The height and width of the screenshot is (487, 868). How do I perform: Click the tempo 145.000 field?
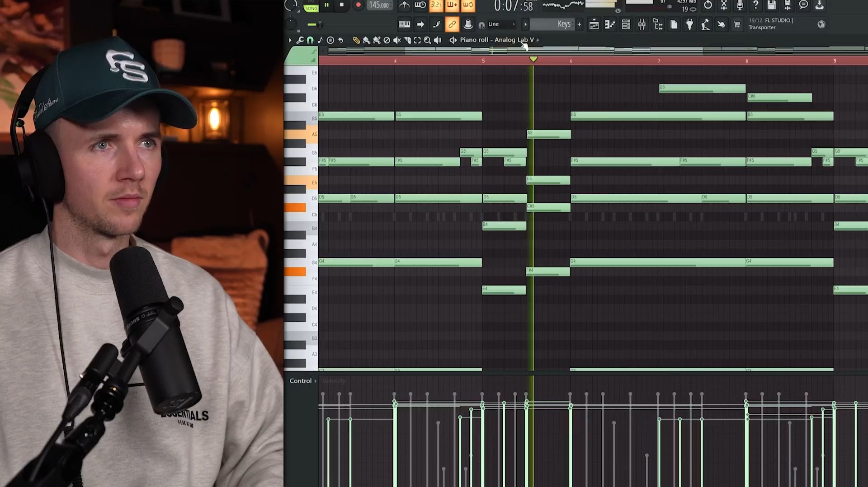point(379,5)
